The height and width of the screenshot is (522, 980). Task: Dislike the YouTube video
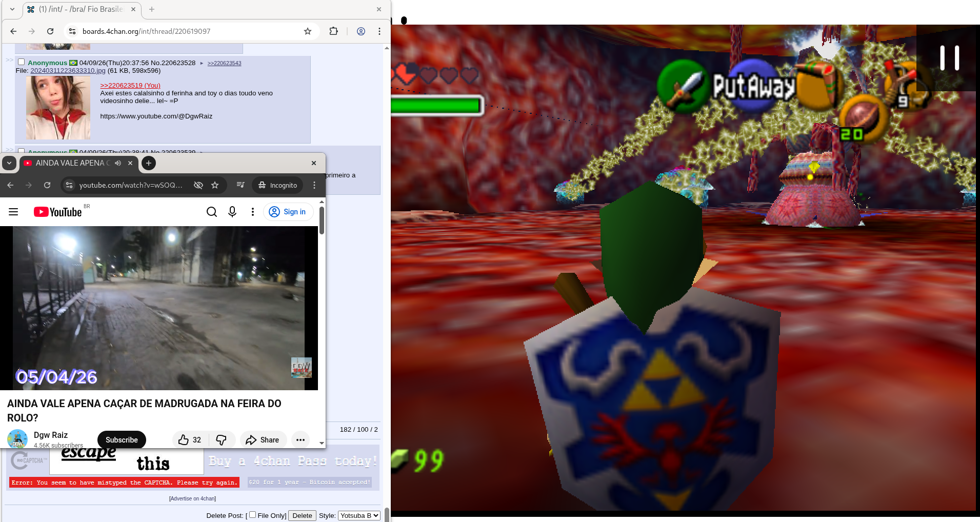(x=222, y=440)
